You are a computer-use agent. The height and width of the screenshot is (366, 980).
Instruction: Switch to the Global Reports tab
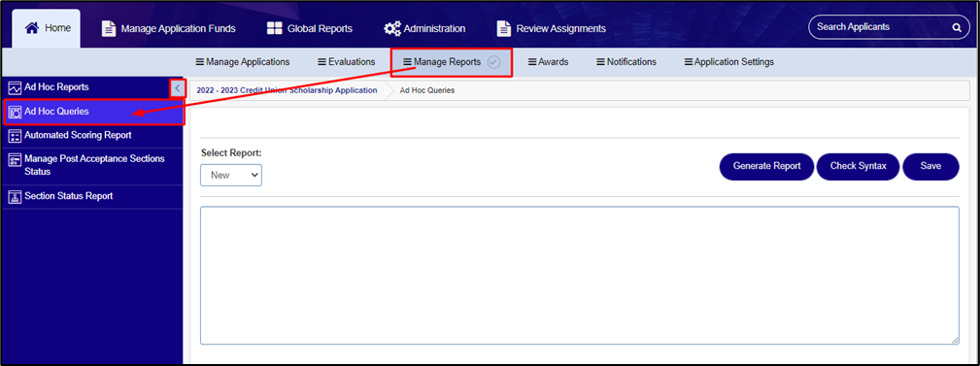310,29
